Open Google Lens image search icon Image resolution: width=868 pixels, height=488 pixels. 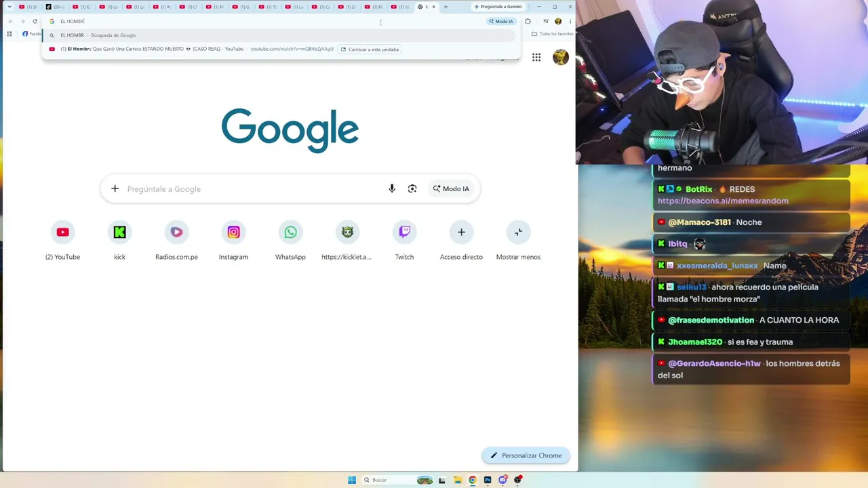[x=412, y=188]
